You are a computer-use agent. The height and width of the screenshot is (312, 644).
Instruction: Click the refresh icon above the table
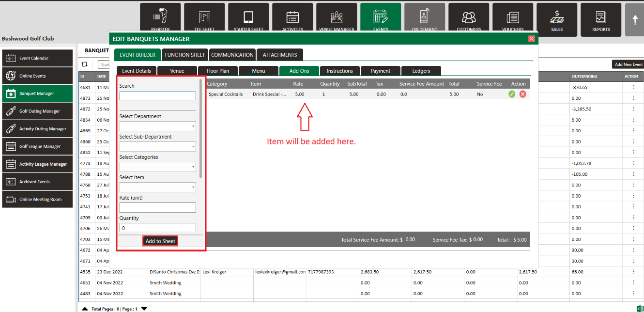(84, 64)
